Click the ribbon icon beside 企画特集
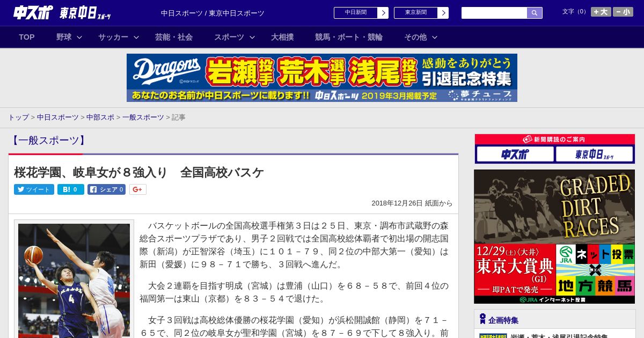The height and width of the screenshot is (338, 644). (482, 319)
